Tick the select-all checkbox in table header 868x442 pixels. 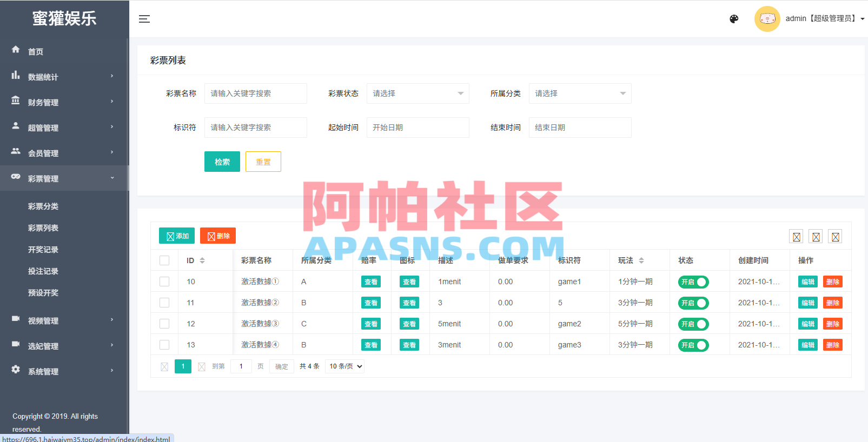click(x=164, y=260)
